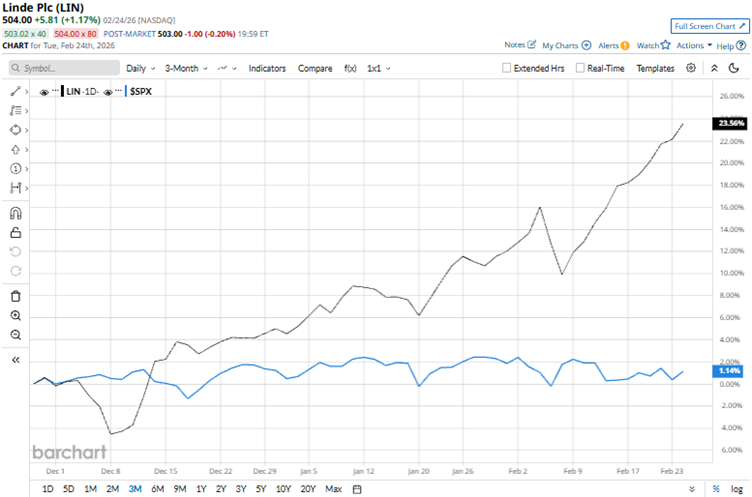Toggle LIN series visibility eye
The image size is (752, 497).
[x=44, y=92]
